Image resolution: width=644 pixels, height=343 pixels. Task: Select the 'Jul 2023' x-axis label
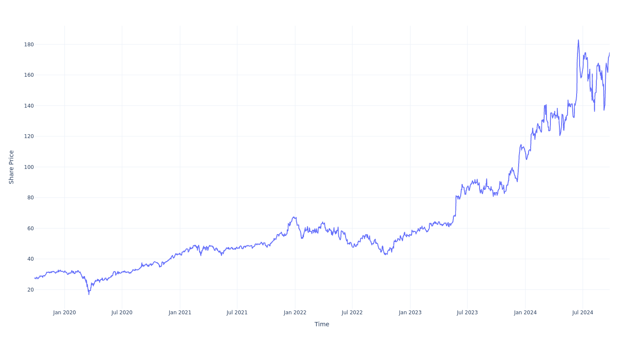pos(467,313)
